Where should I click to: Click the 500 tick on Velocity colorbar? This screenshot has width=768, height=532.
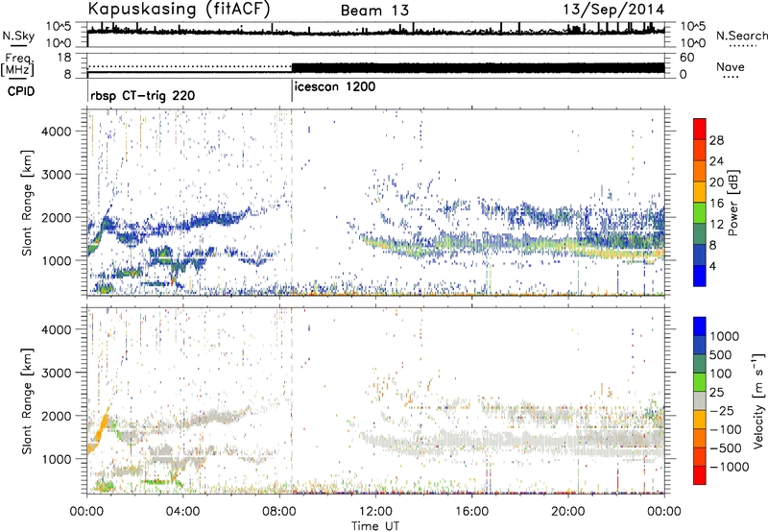723,354
